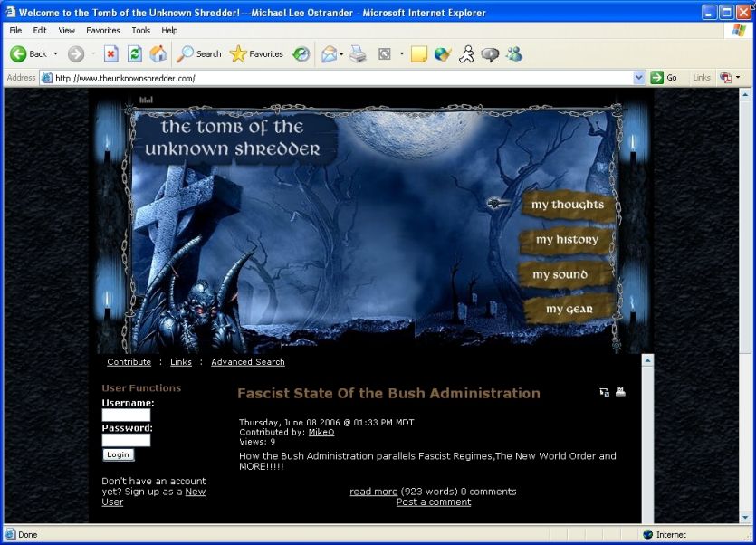Open the Favorites panel
This screenshot has height=545, width=756.
tap(257, 54)
